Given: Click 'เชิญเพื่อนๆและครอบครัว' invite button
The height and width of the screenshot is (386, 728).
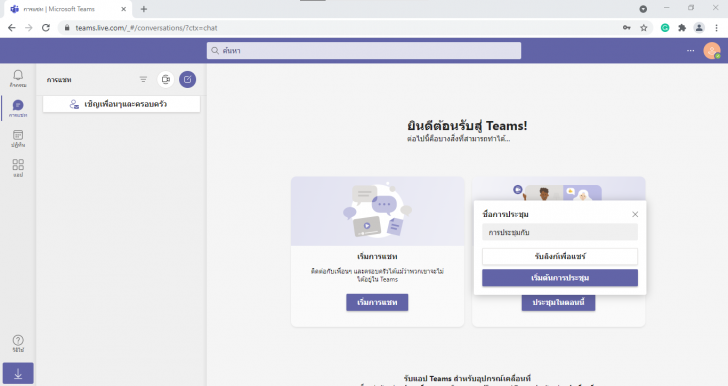Looking at the screenshot, I should [122, 104].
